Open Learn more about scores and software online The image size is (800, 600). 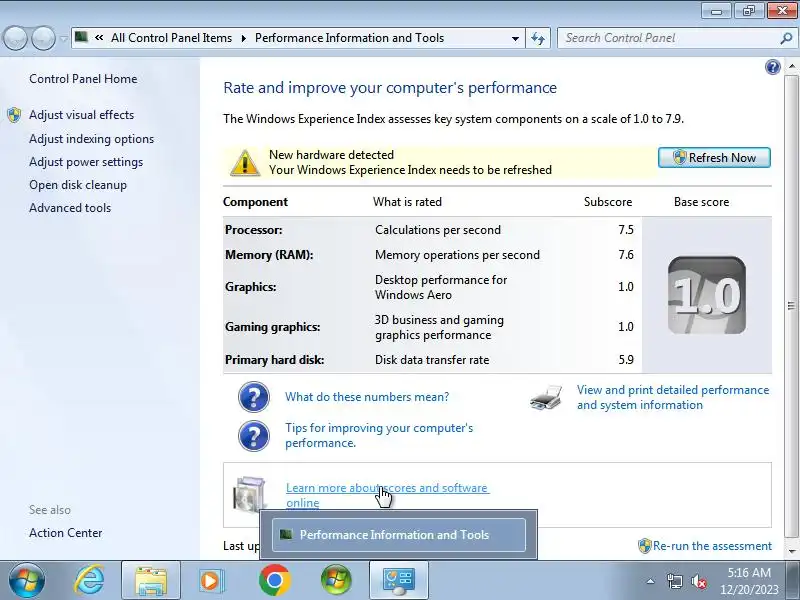tap(387, 495)
